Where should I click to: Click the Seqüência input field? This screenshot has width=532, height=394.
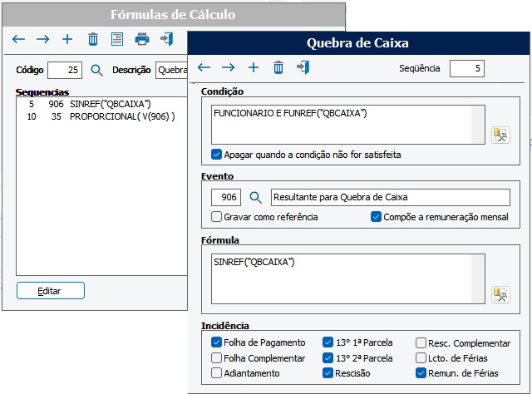466,68
